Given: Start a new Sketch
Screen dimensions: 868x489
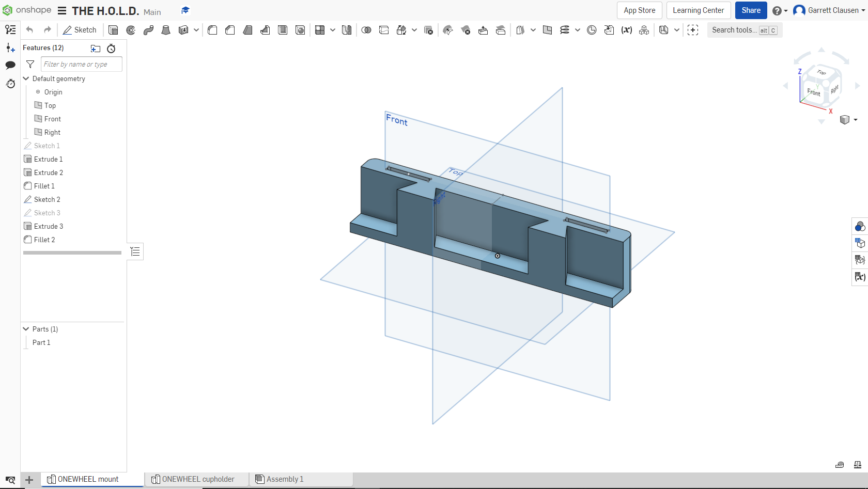Looking at the screenshot, I should click(x=80, y=30).
